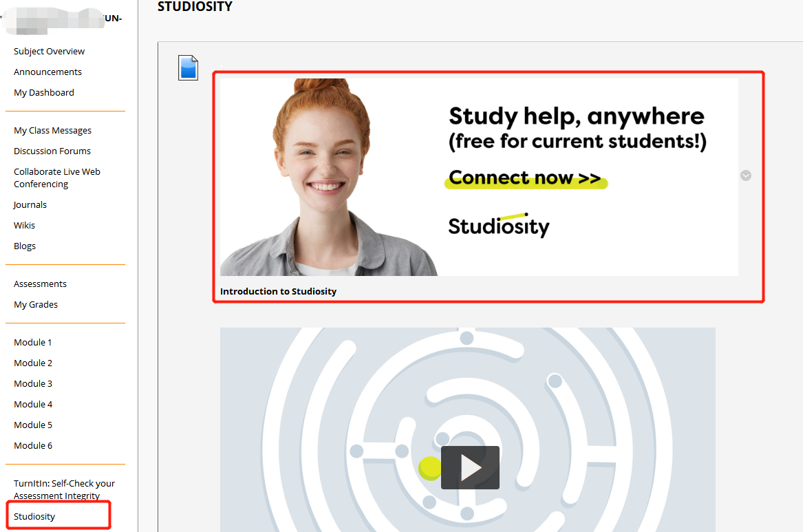Open Module 3
This screenshot has height=532, width=803.
(x=33, y=383)
